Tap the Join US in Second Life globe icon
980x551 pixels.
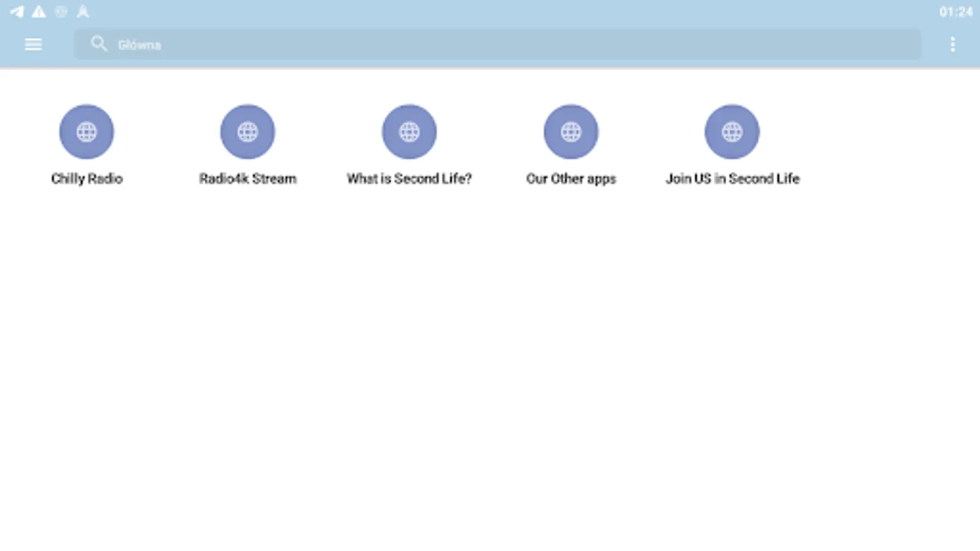point(732,132)
